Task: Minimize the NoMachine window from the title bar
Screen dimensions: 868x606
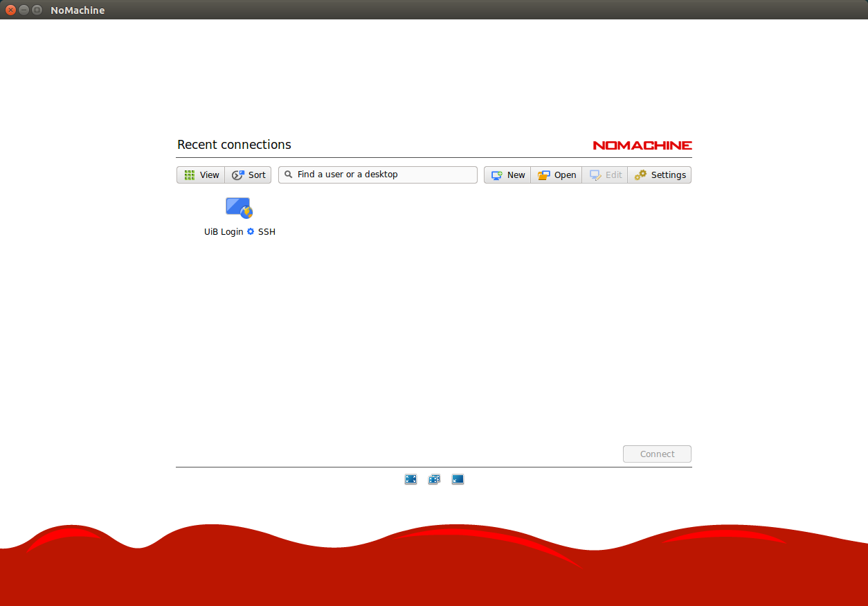Action: [24, 10]
